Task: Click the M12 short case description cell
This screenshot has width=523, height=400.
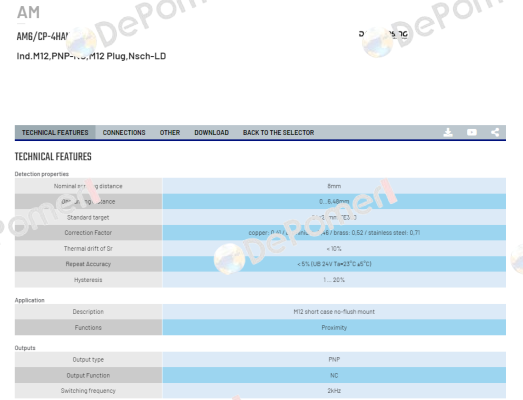Action: pos(334,312)
